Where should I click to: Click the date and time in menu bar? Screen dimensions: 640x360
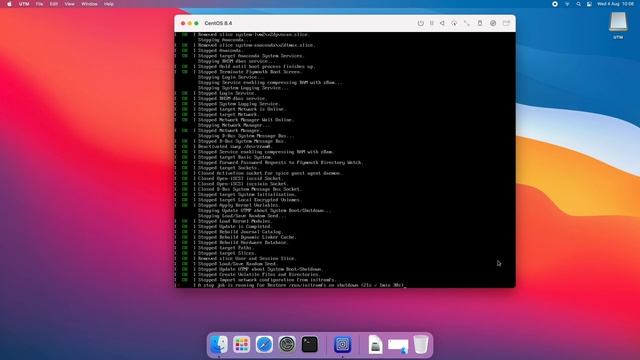point(616,4)
